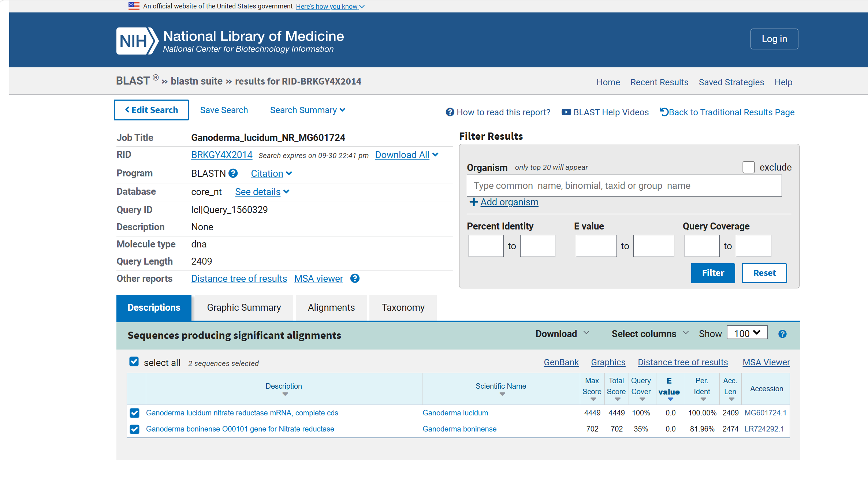Uncheck the Ganoderma boninense O00101 row

134,429
